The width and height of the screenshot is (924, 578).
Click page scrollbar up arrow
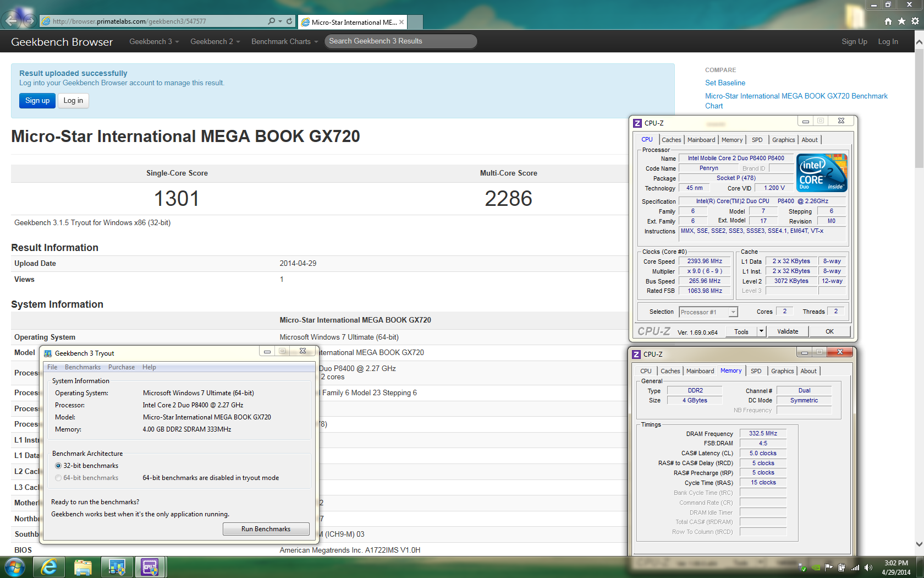coord(919,42)
